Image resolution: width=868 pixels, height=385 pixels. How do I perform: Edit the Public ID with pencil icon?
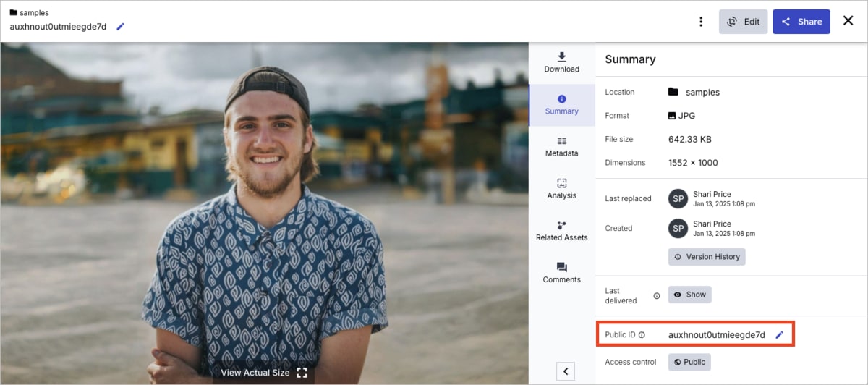point(779,335)
